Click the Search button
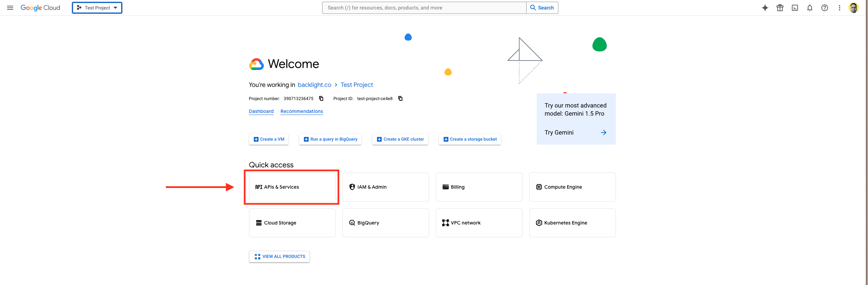The height and width of the screenshot is (285, 868). (x=542, y=8)
